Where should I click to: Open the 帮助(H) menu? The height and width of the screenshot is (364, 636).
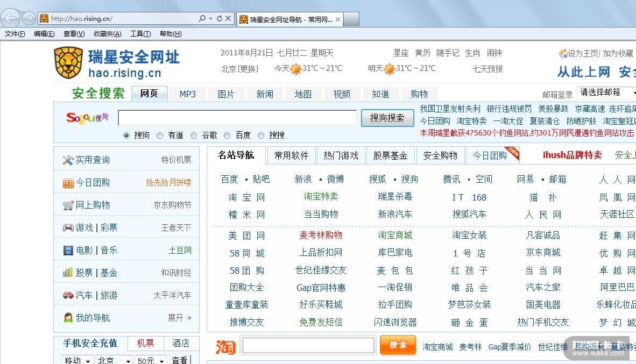[x=171, y=34]
